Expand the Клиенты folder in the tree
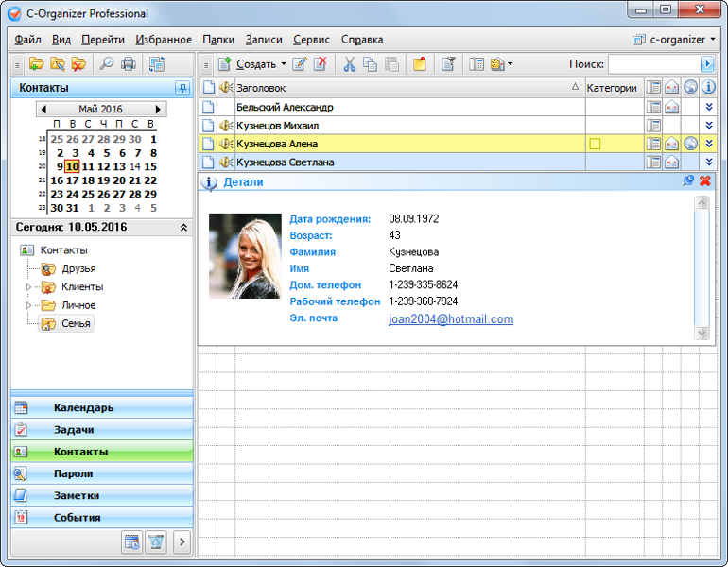 (x=27, y=287)
